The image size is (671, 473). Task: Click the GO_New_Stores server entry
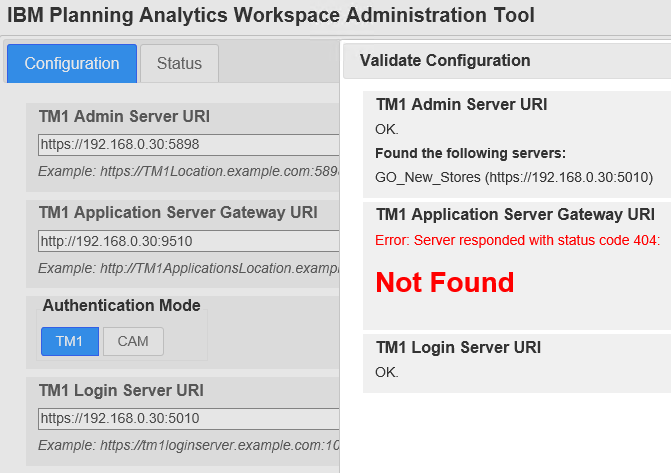point(514,177)
